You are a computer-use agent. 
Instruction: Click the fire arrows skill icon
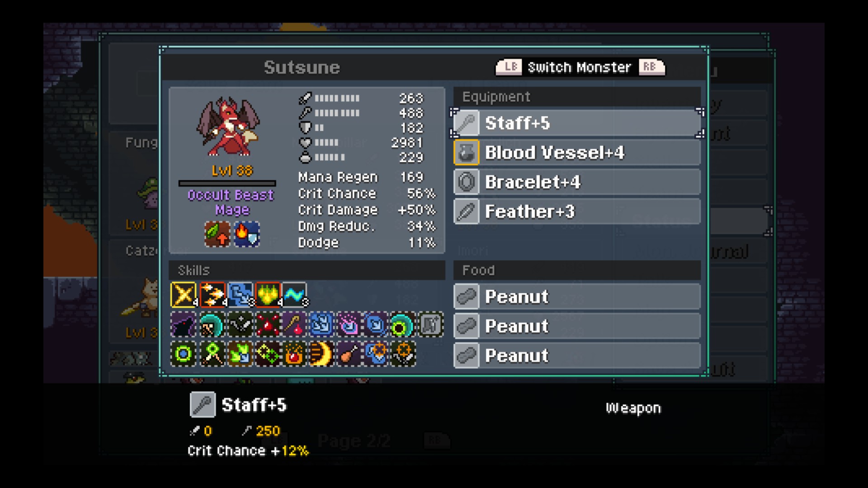pos(212,295)
